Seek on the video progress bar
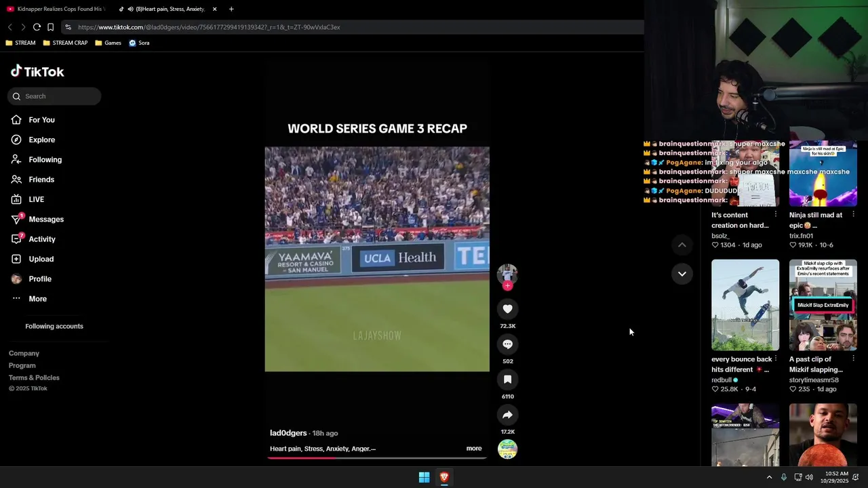 tap(377, 457)
